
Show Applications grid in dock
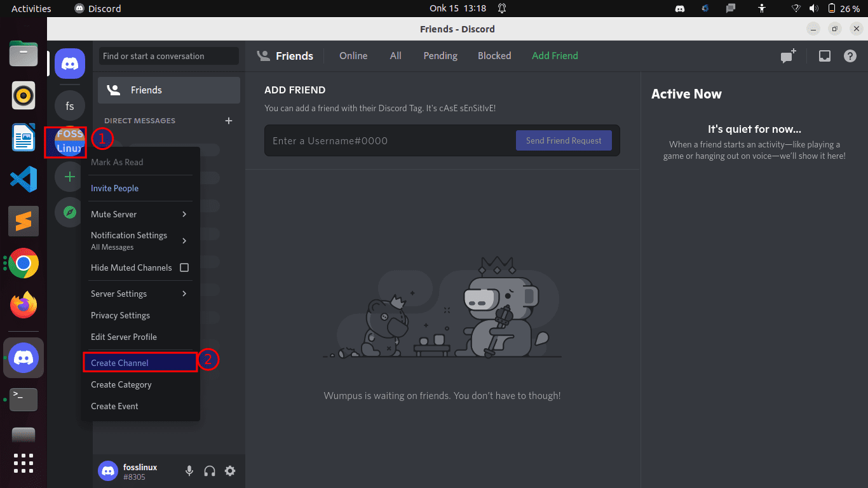click(24, 463)
